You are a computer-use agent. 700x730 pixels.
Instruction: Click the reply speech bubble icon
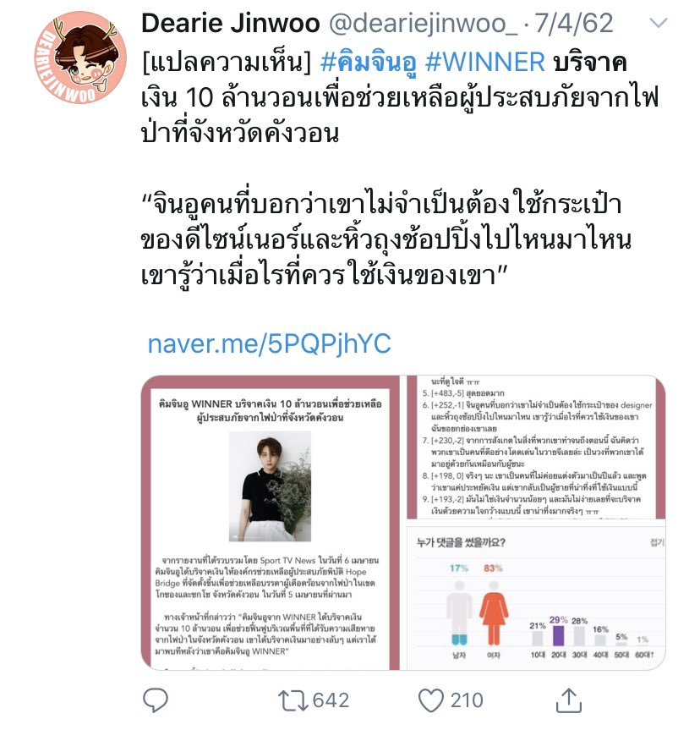click(156, 700)
